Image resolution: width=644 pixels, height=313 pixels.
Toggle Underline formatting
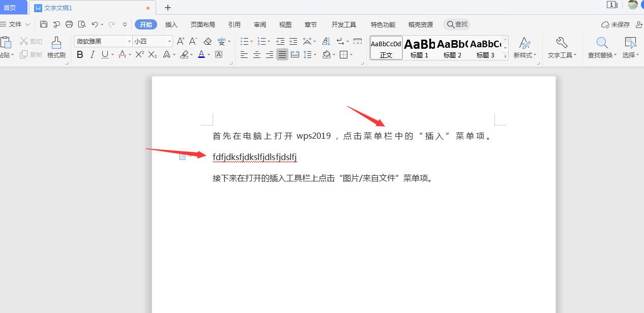tap(104, 54)
